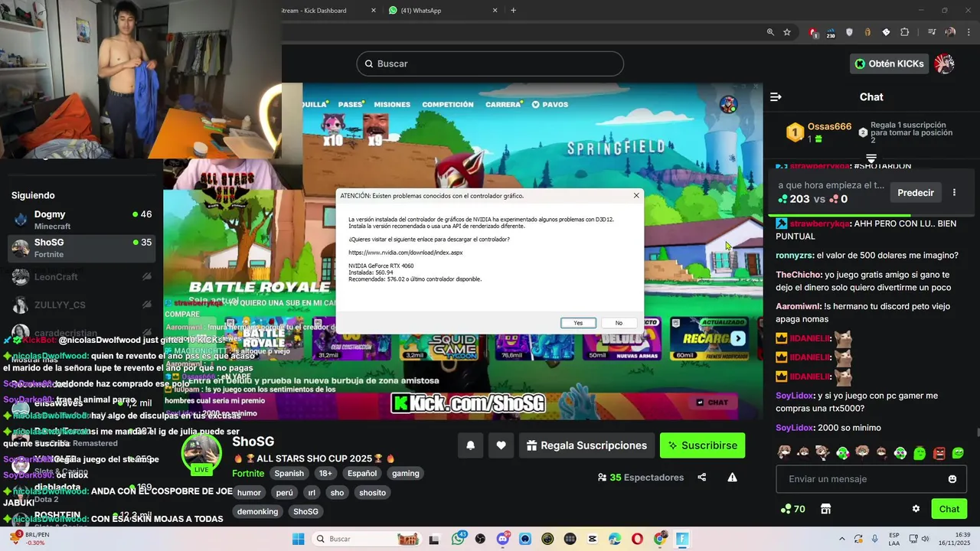The width and height of the screenshot is (980, 551).
Task: Click the gaming tag
Action: point(406,474)
